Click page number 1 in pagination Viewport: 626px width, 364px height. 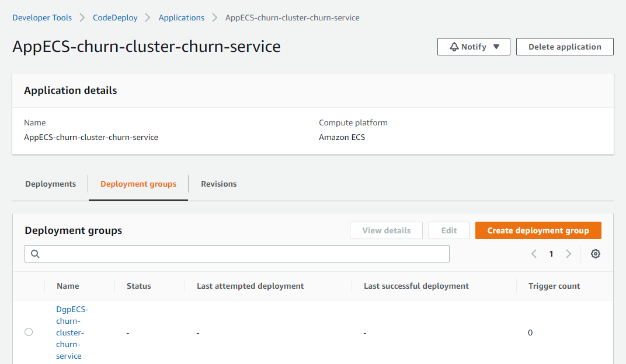tap(551, 254)
